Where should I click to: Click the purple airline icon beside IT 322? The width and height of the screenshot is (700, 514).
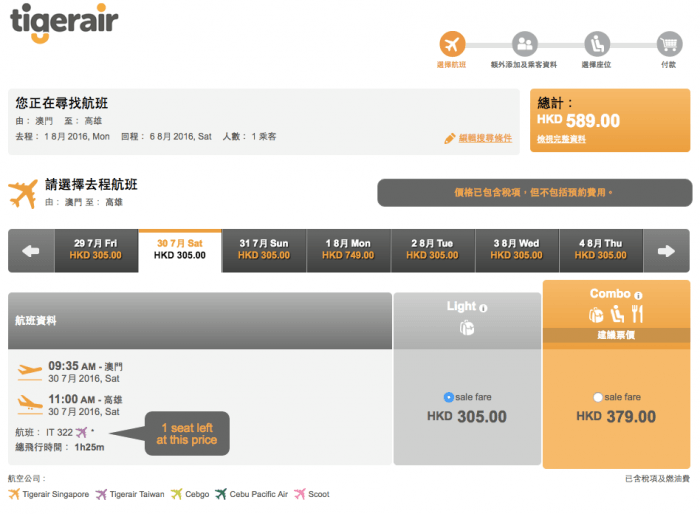[x=81, y=432]
